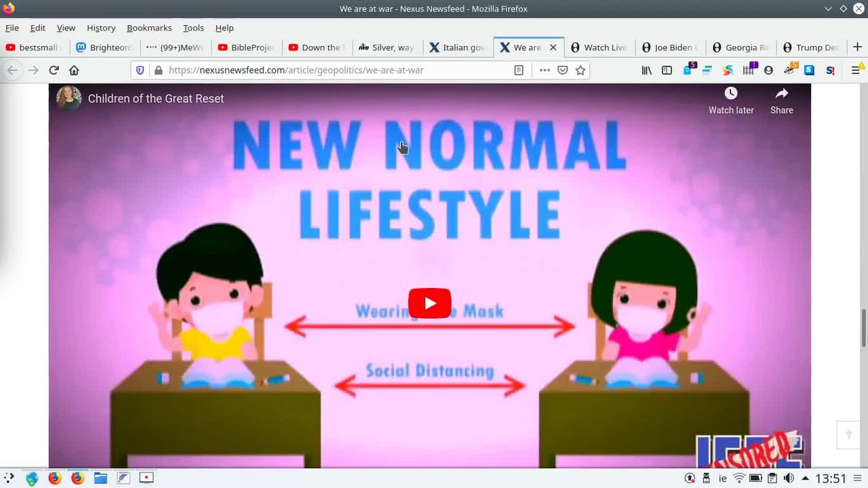This screenshot has width=868, height=488.
Task: Reload the current page
Action: [54, 70]
